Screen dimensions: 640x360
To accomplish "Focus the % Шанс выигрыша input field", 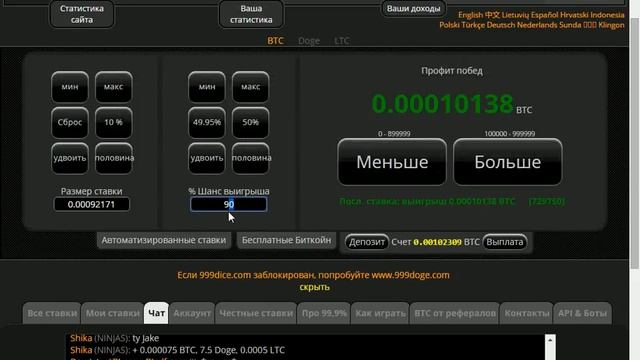I will [x=229, y=204].
